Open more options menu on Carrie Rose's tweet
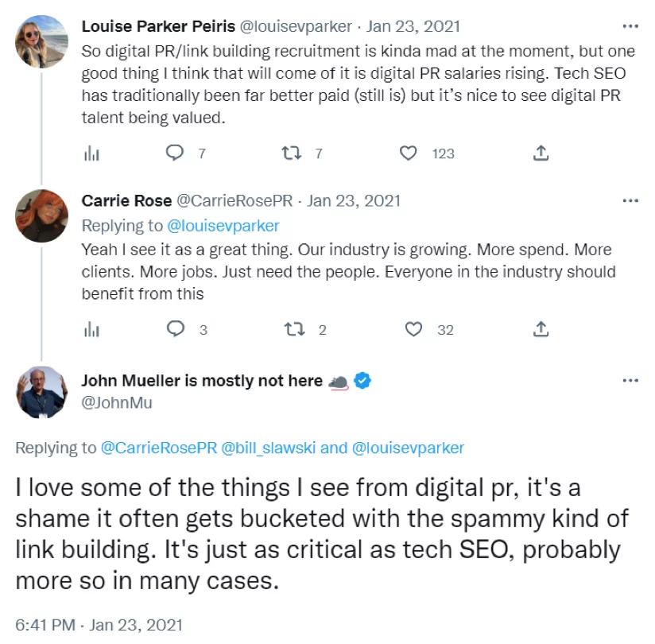The width and height of the screenshot is (655, 644). coord(630,200)
